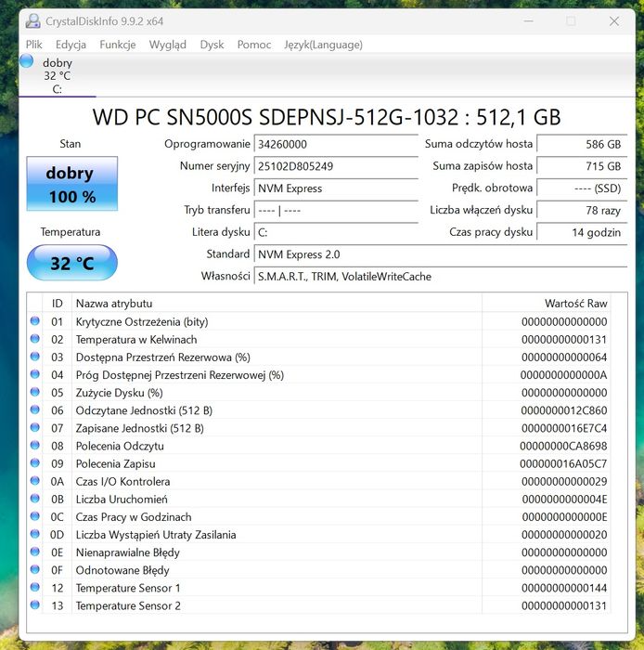Screen dimensions: 644x650
Task: Click status orb for Zapisane Jednostki
Action: click(x=34, y=427)
